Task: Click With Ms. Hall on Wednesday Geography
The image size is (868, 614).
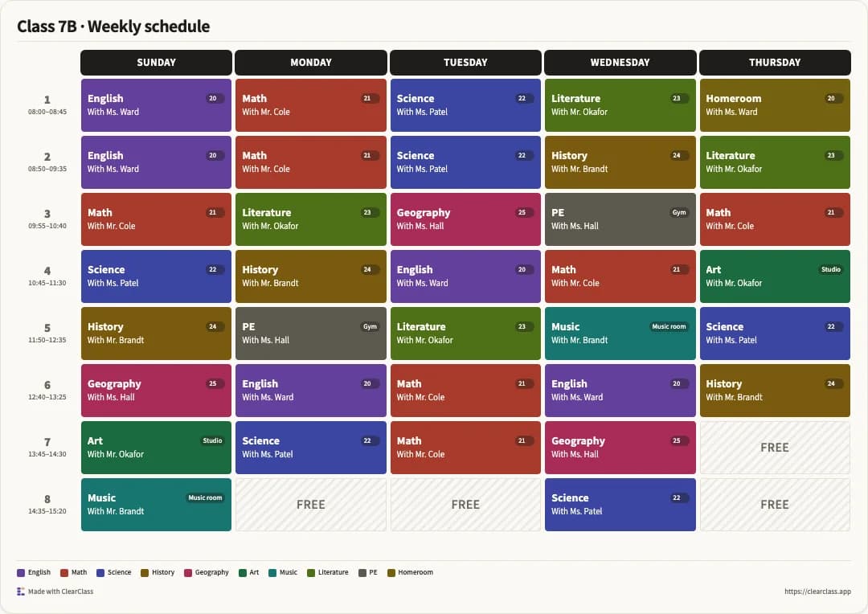Action: 575,454
